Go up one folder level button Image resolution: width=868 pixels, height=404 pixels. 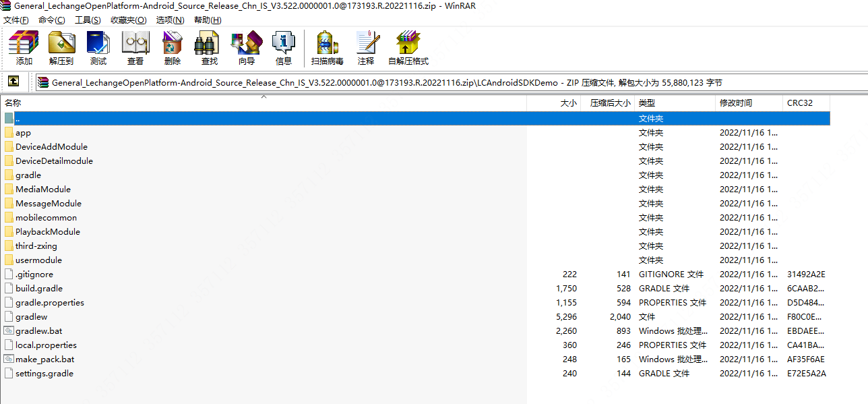[x=13, y=82]
